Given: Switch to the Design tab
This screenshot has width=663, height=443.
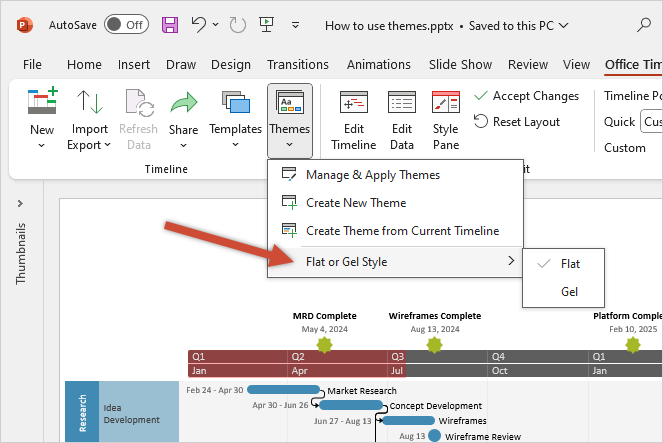Looking at the screenshot, I should 231,64.
